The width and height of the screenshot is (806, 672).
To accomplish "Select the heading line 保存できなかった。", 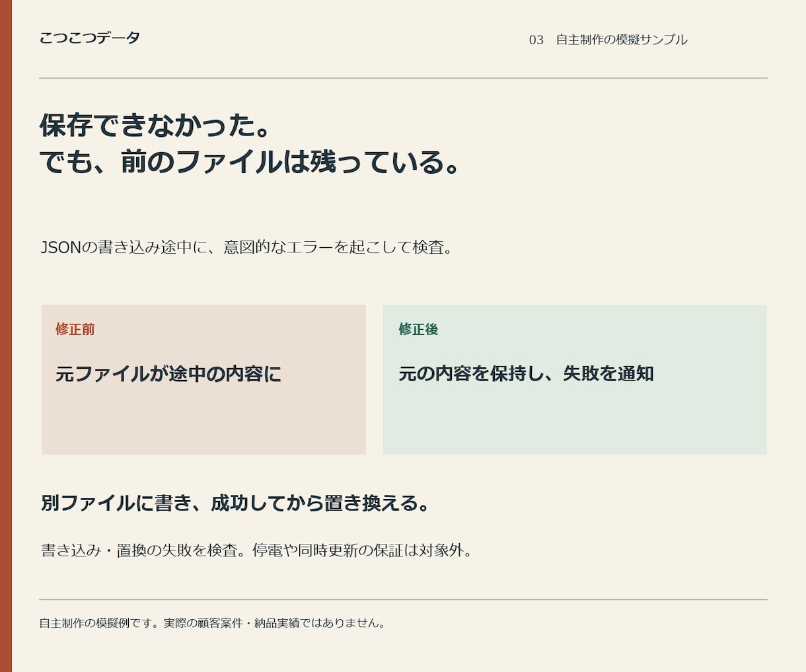I will [x=156, y=126].
